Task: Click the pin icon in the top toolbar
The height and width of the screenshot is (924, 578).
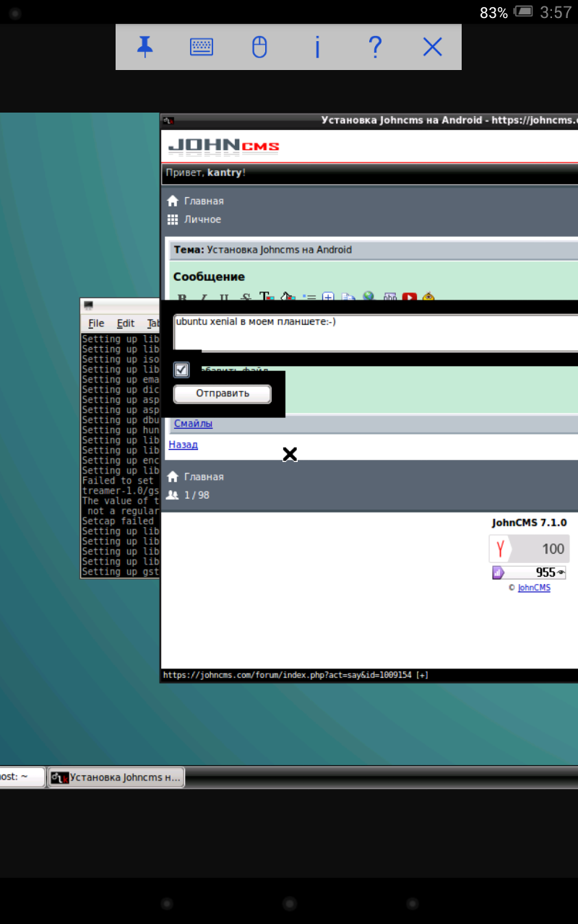Action: pyautogui.click(x=145, y=48)
